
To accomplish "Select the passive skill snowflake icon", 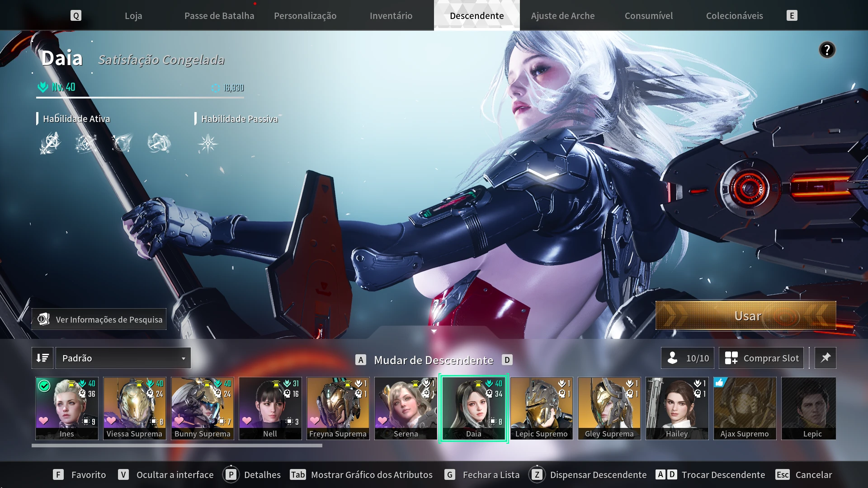I will (208, 143).
